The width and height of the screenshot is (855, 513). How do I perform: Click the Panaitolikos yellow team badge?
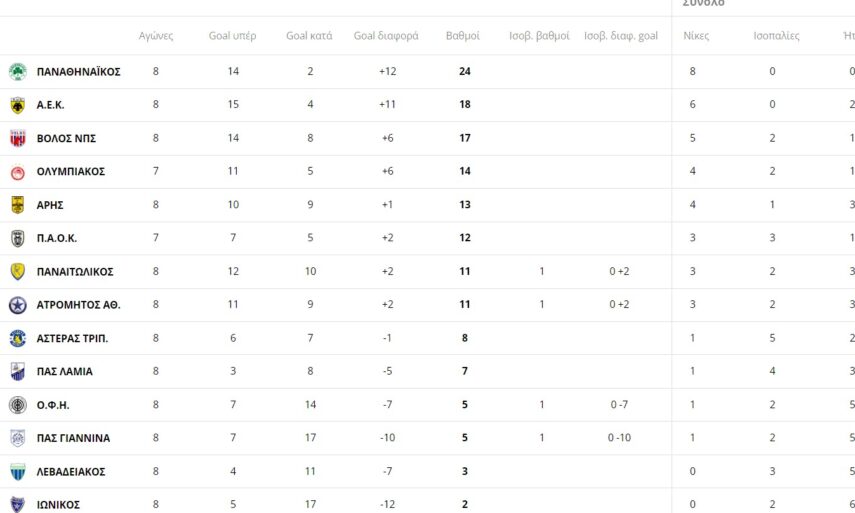(x=17, y=272)
